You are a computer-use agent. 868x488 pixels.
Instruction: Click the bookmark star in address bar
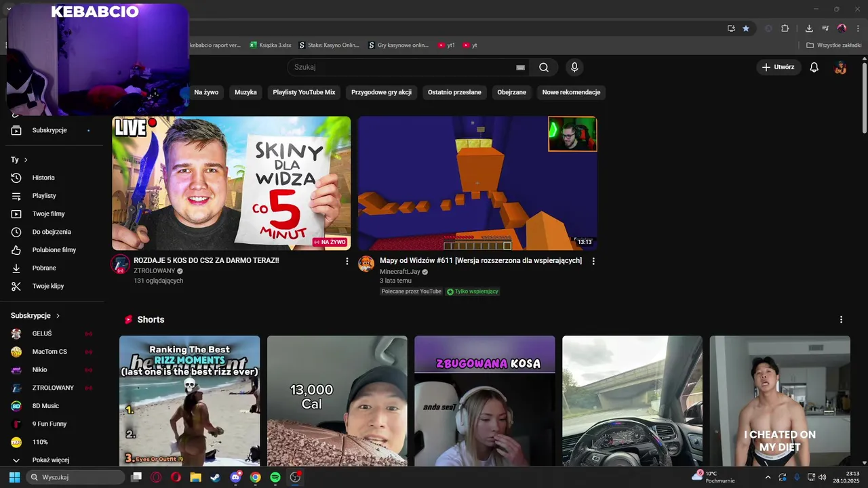coord(746,28)
